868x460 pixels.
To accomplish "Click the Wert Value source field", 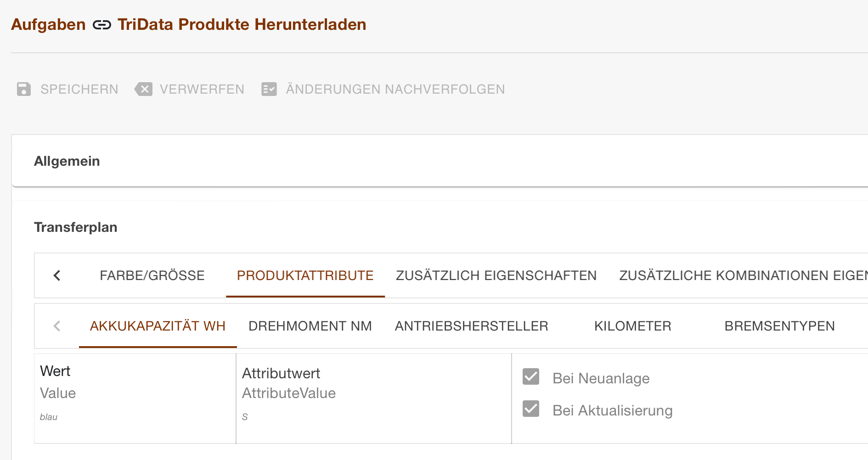I will 135,398.
